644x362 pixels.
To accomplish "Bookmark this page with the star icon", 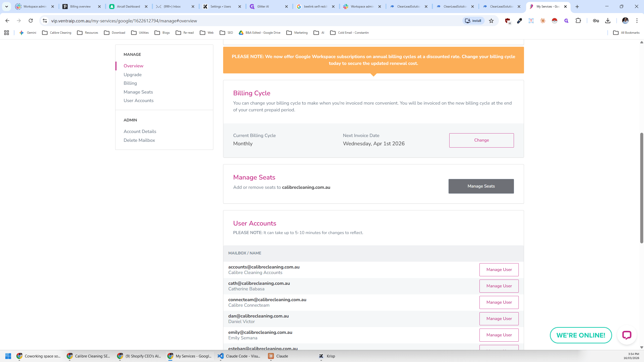I will [x=491, y=21].
